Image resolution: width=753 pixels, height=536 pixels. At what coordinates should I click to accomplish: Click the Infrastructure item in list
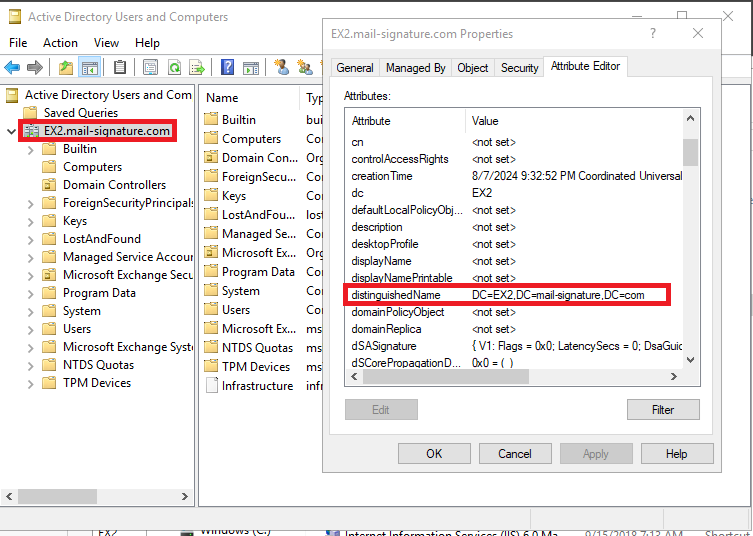pyautogui.click(x=257, y=386)
